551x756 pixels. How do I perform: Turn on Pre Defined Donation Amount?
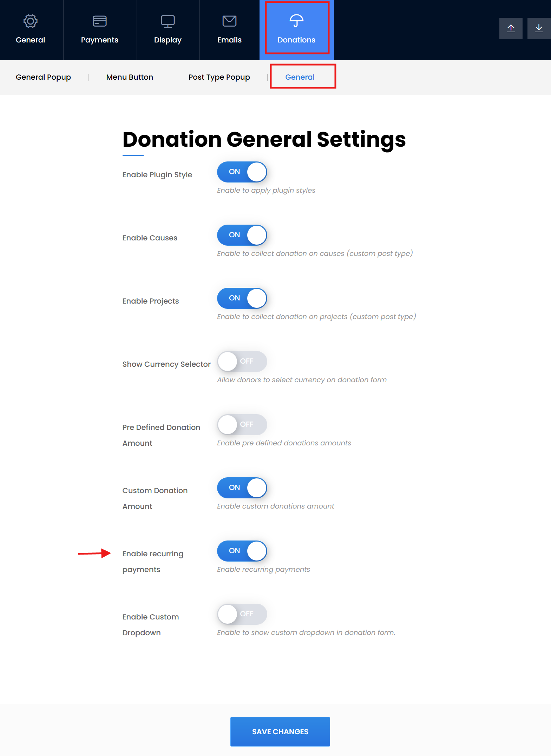coord(242,425)
